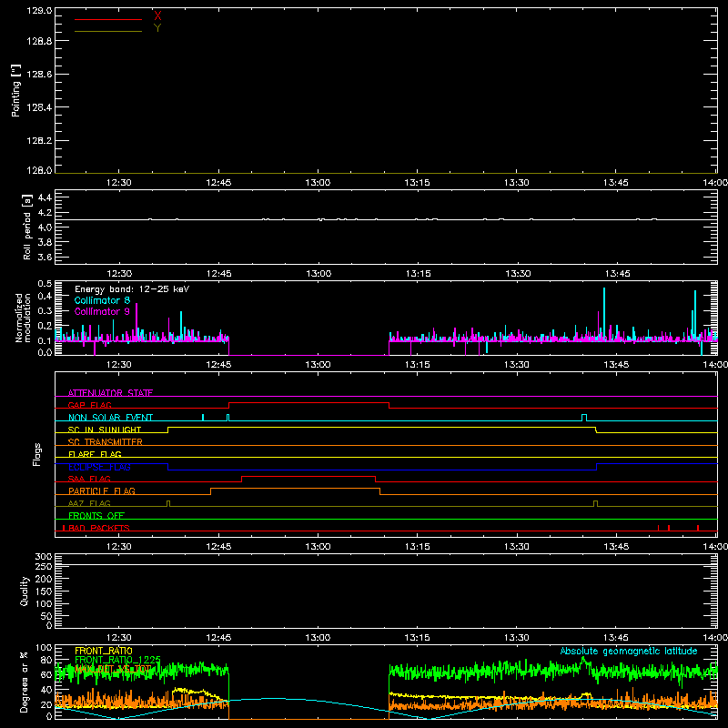Click the olive Y legend line
Image resolution: width=728 pixels, height=728 pixels.
tap(108, 31)
